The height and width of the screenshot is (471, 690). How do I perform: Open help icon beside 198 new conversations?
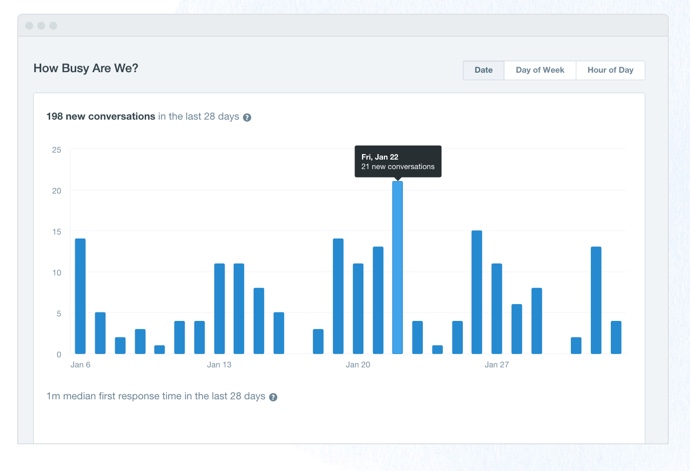tap(247, 118)
